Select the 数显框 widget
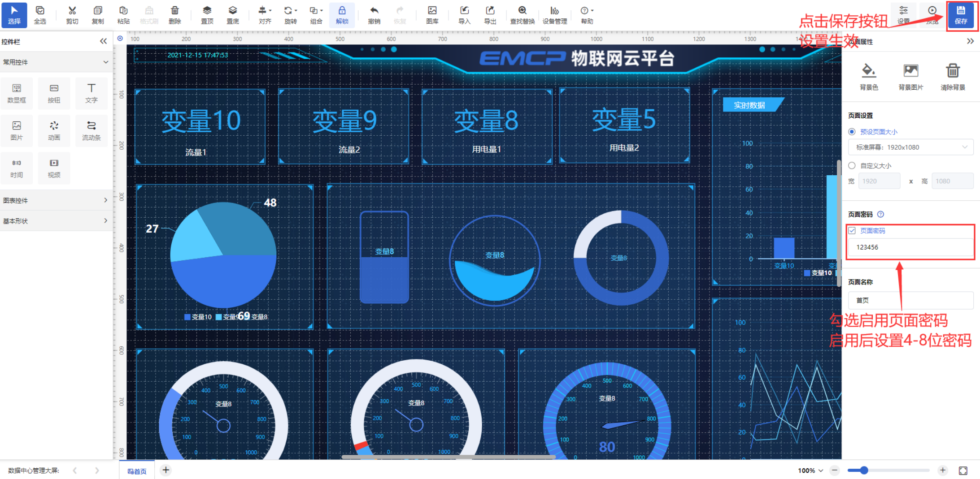The height and width of the screenshot is (479, 980). click(x=17, y=93)
